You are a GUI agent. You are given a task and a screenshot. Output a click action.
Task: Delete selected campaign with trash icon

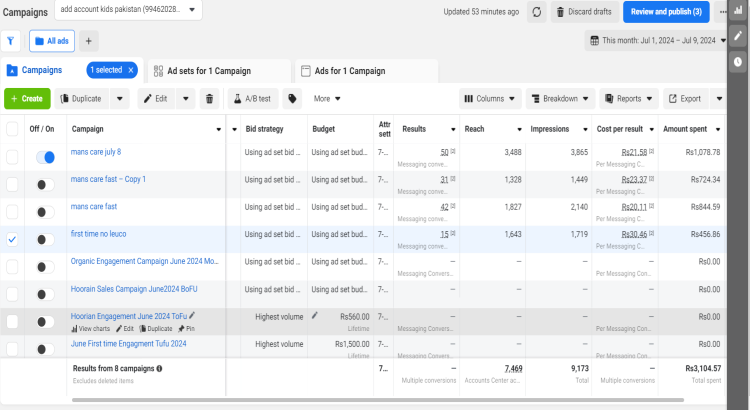(x=209, y=99)
